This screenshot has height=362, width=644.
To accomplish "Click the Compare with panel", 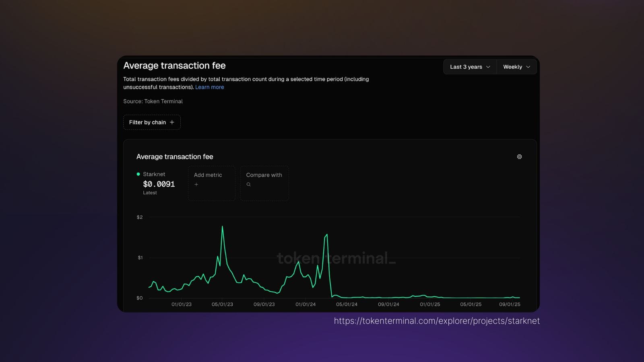I will [x=264, y=183].
